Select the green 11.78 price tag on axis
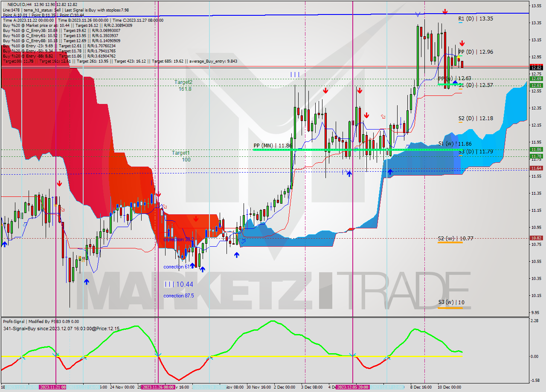The image size is (546, 392). [x=536, y=156]
